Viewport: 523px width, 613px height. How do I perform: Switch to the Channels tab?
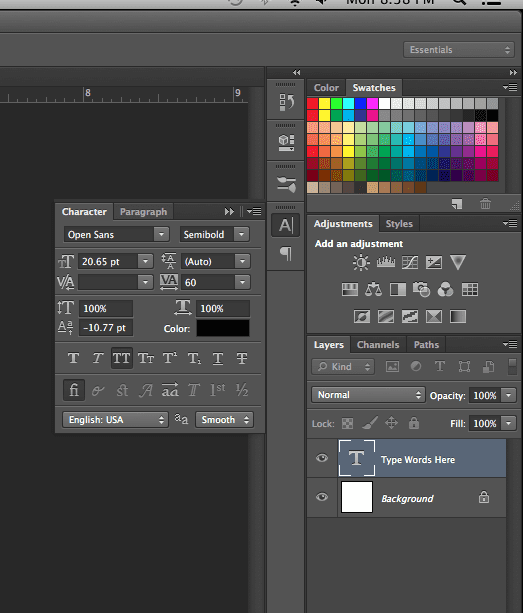pyautogui.click(x=378, y=344)
